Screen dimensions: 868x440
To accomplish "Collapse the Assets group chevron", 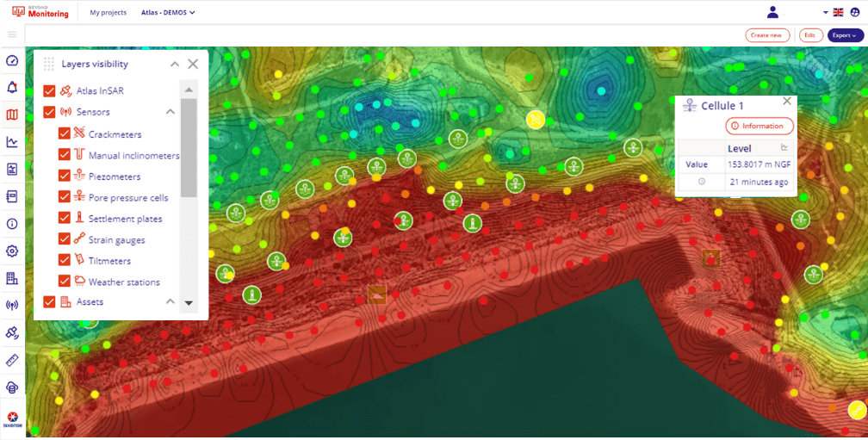I will pos(170,301).
